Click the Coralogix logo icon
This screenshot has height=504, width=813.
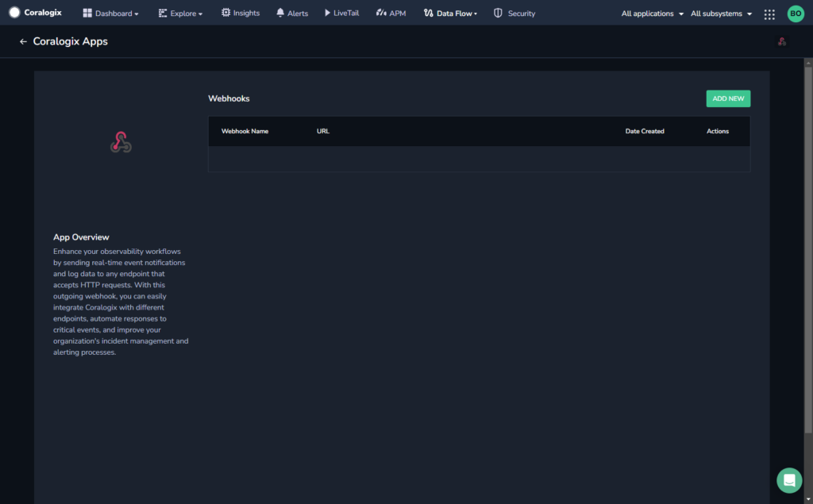(x=14, y=13)
